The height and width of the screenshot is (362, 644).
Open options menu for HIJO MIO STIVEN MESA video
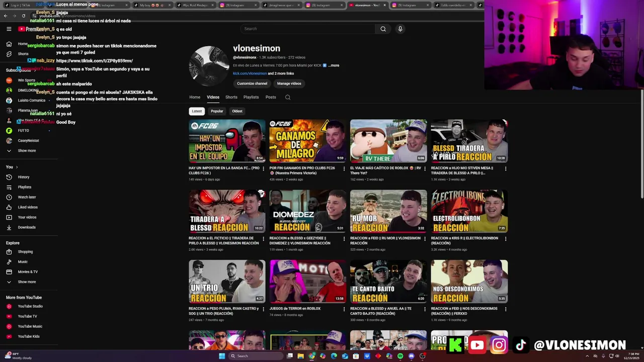pos(506,168)
